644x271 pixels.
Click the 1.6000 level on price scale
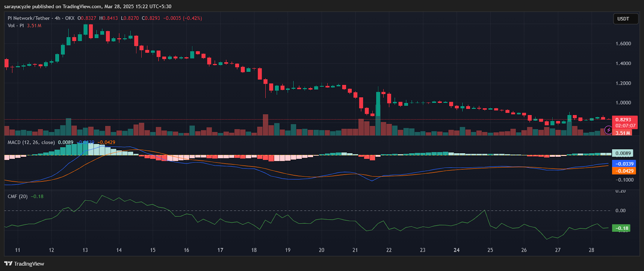point(623,44)
